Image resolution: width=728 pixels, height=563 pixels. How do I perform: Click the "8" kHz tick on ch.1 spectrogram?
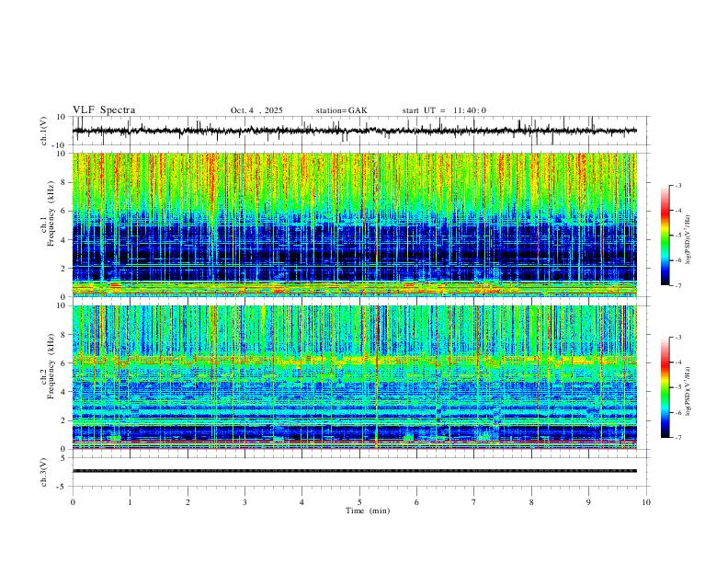[x=64, y=182]
